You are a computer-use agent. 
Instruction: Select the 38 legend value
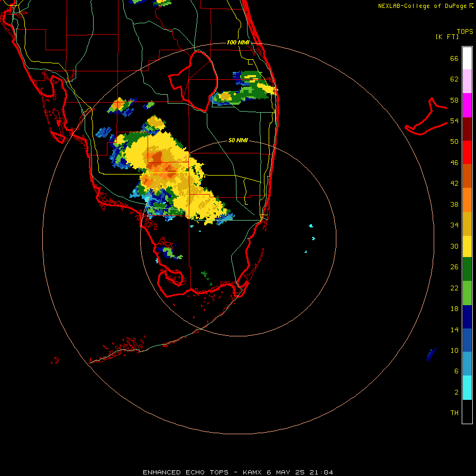pyautogui.click(x=454, y=204)
